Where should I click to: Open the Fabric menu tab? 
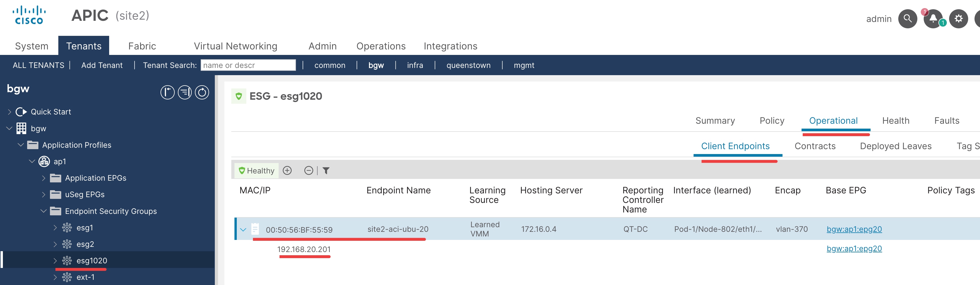pos(142,46)
